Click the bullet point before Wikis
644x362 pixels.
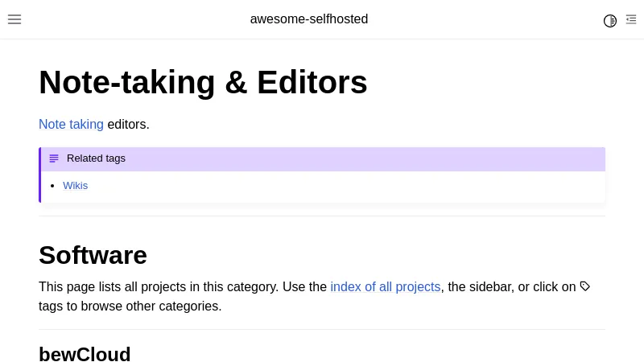tap(52, 186)
